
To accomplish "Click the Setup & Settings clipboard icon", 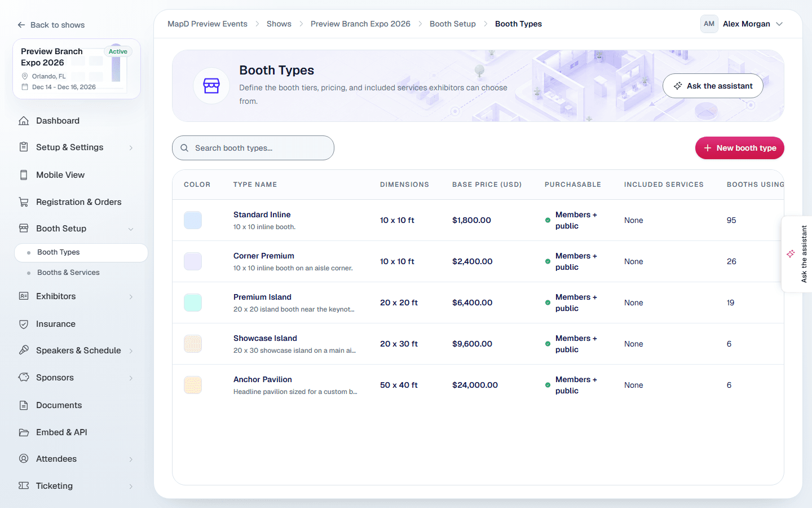I will pos(24,147).
